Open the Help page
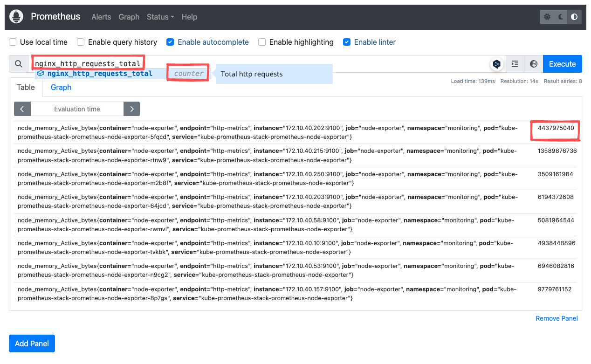591x364 pixels. [189, 17]
